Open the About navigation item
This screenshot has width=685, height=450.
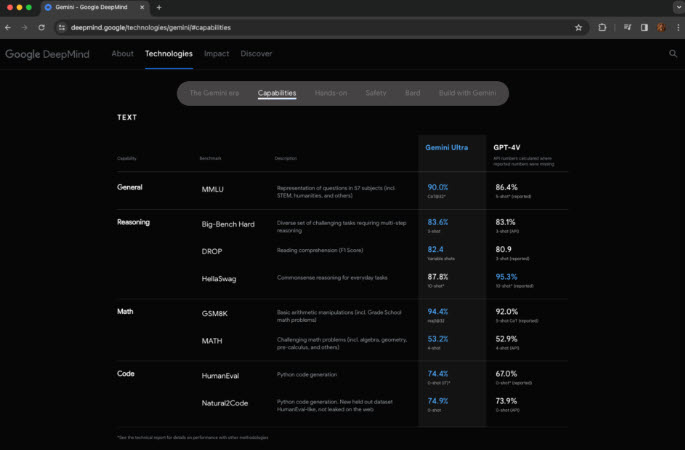(122, 54)
